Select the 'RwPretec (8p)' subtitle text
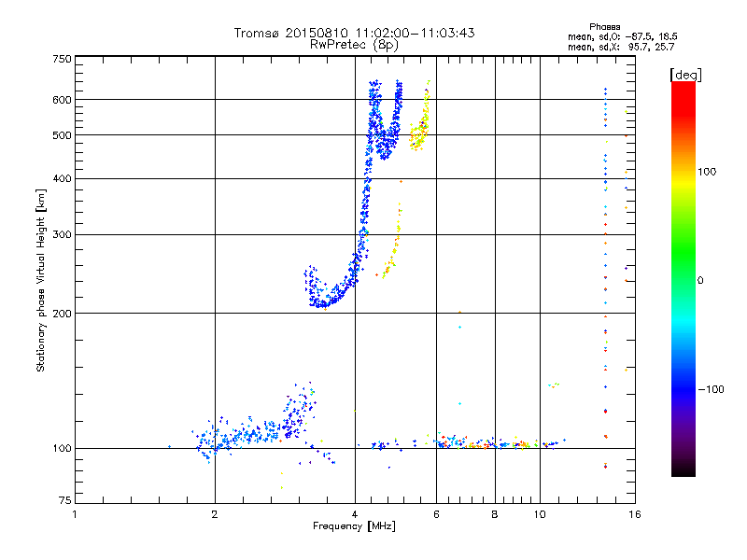This screenshot has height=560, width=747. 354,45
